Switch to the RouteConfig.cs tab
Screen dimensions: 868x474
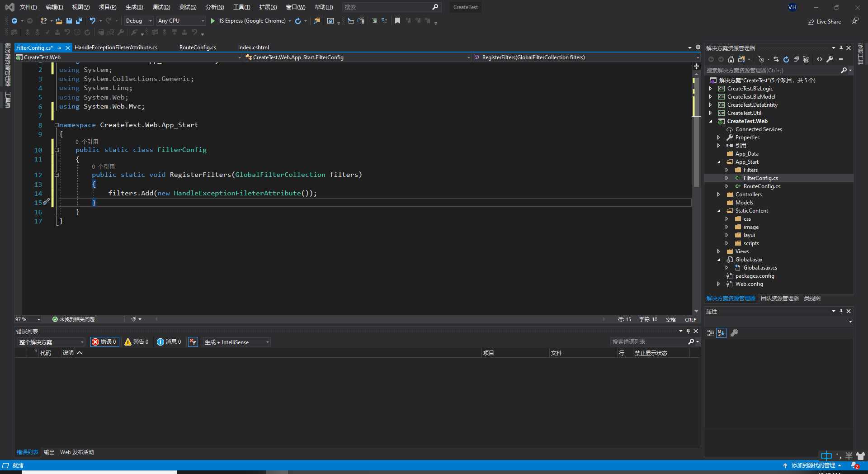[x=198, y=47]
